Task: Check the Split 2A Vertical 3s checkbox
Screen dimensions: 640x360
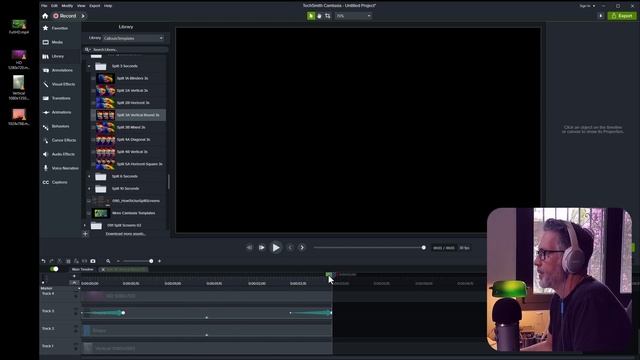Action: 93,91
